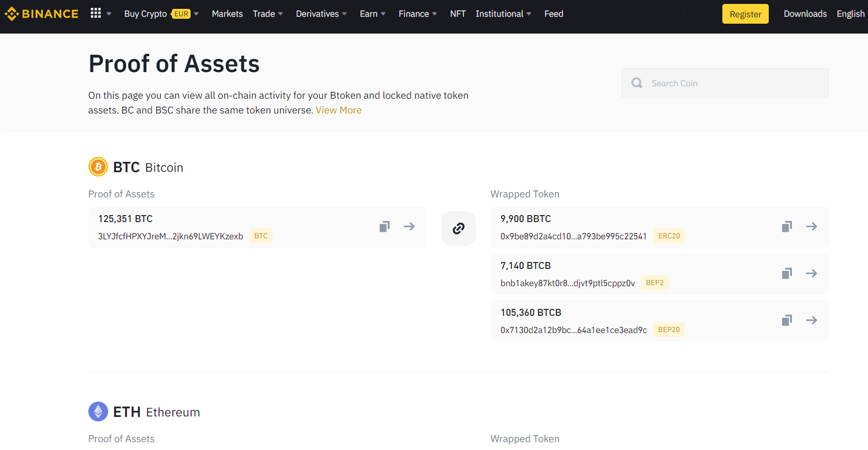
Task: Click the Ethereum coin icon
Action: [98, 412]
